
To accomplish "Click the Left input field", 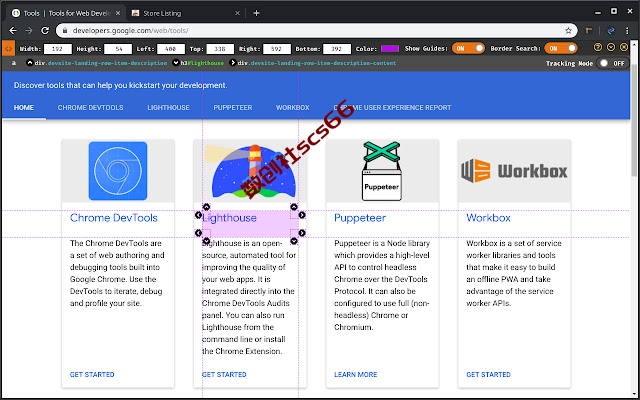I will tap(171, 49).
